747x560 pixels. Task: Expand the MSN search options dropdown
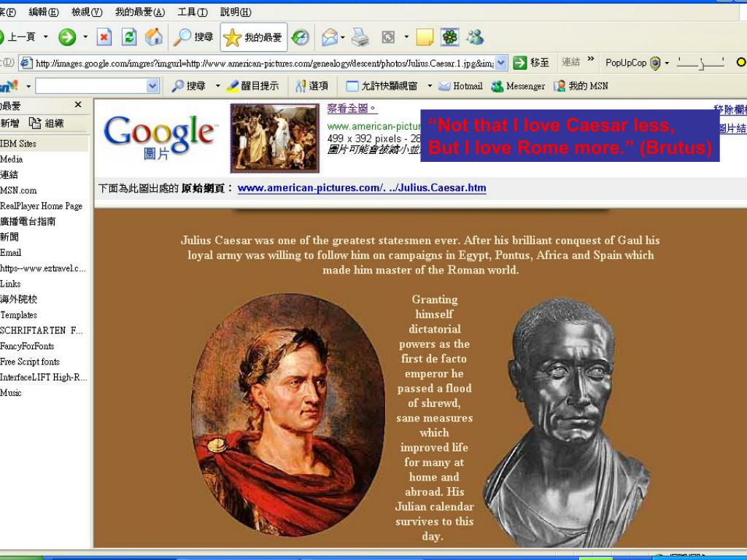217,86
